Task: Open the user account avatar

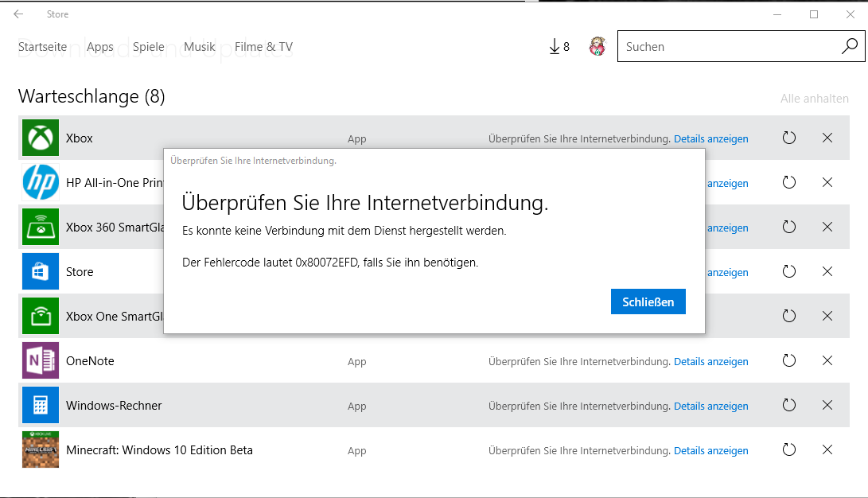Action: tap(597, 46)
